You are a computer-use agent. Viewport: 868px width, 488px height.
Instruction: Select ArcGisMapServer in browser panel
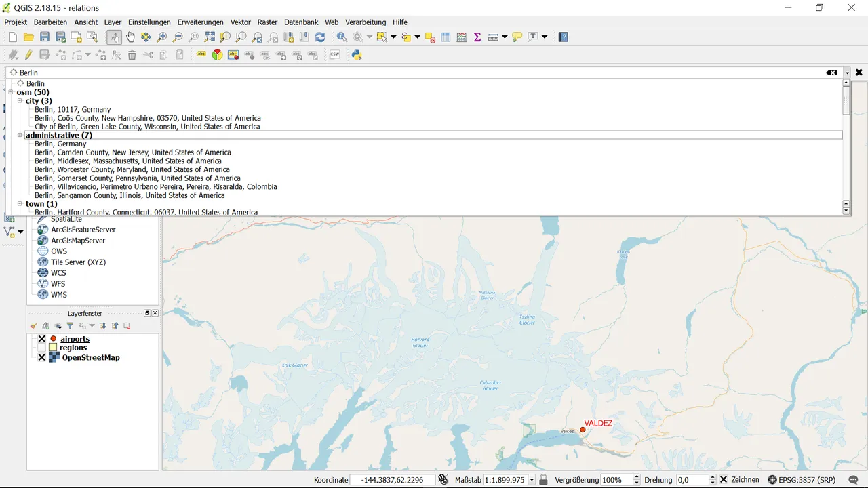[78, 241]
